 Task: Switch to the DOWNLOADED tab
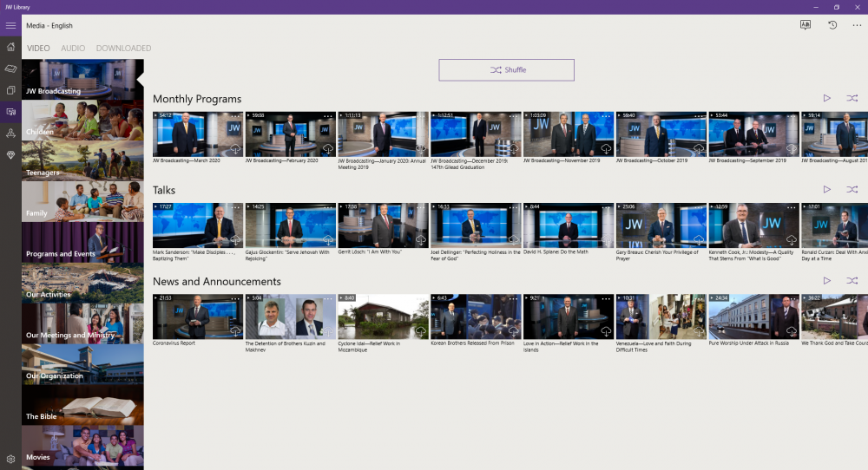tap(123, 49)
